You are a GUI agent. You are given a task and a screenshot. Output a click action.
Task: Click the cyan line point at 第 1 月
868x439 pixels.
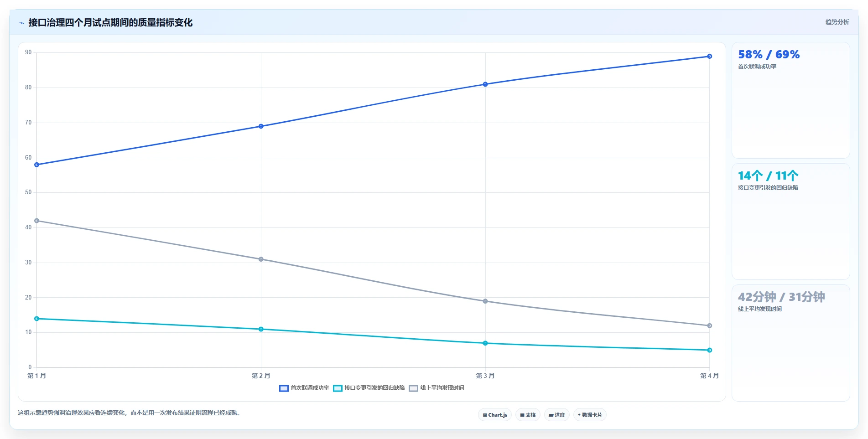(37, 319)
